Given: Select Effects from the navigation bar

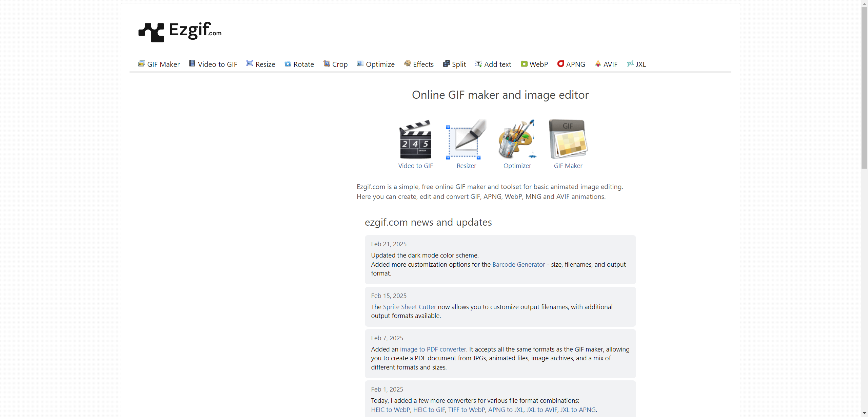Looking at the screenshot, I should tap(419, 64).
